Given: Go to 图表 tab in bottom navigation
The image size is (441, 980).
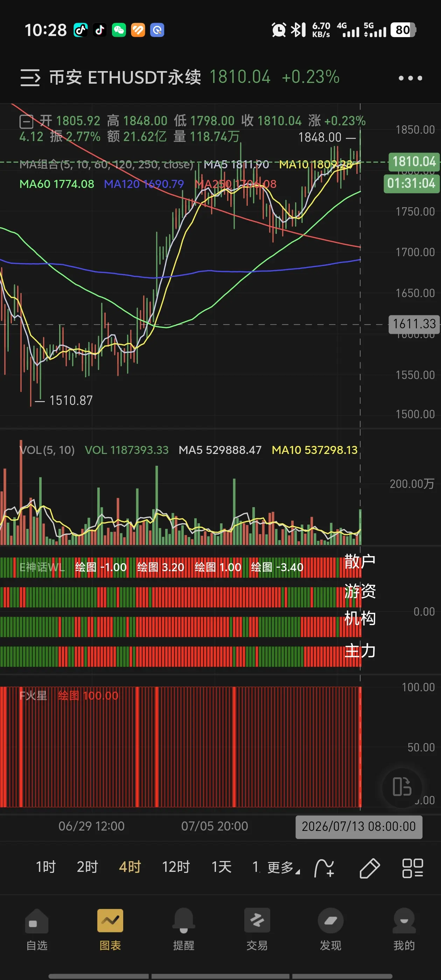Looking at the screenshot, I should 110,929.
